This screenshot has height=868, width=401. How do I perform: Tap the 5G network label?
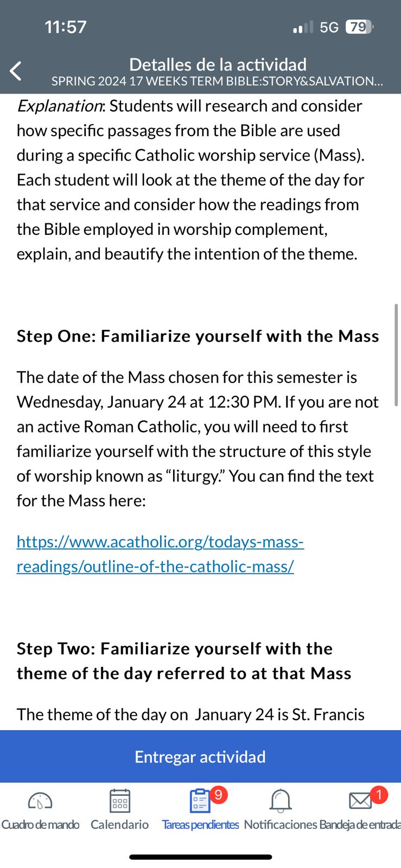coord(329,27)
